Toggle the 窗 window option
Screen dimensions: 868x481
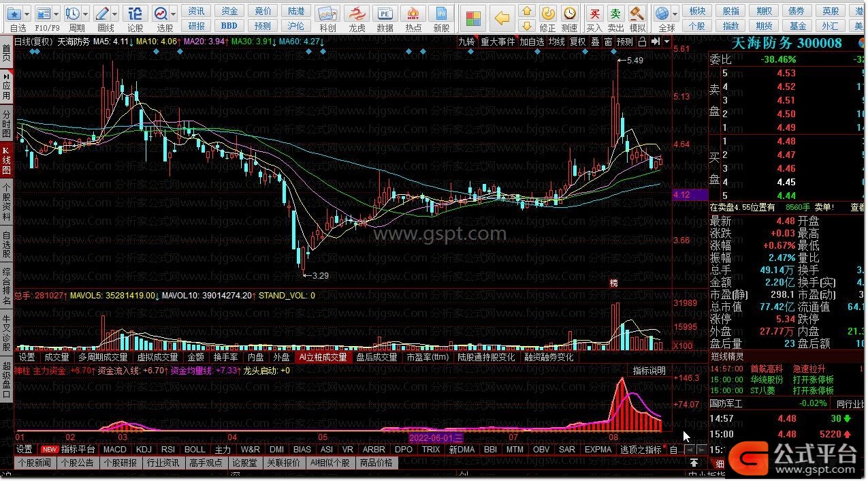click(608, 42)
